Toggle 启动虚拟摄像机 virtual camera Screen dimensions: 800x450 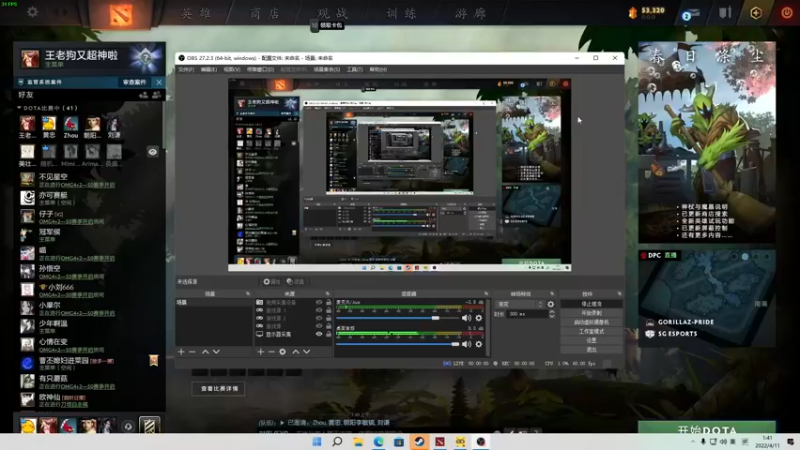[591, 322]
